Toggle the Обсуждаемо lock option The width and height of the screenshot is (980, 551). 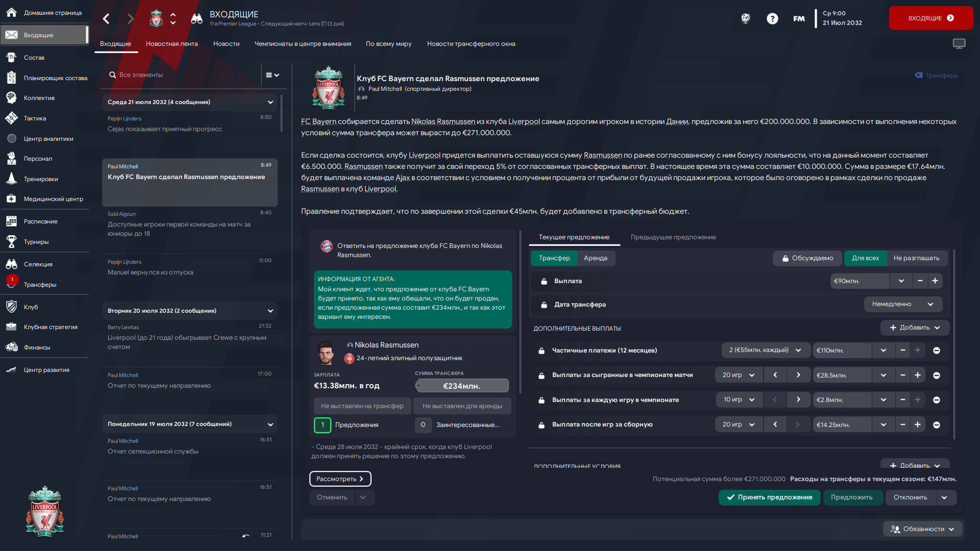pos(807,258)
